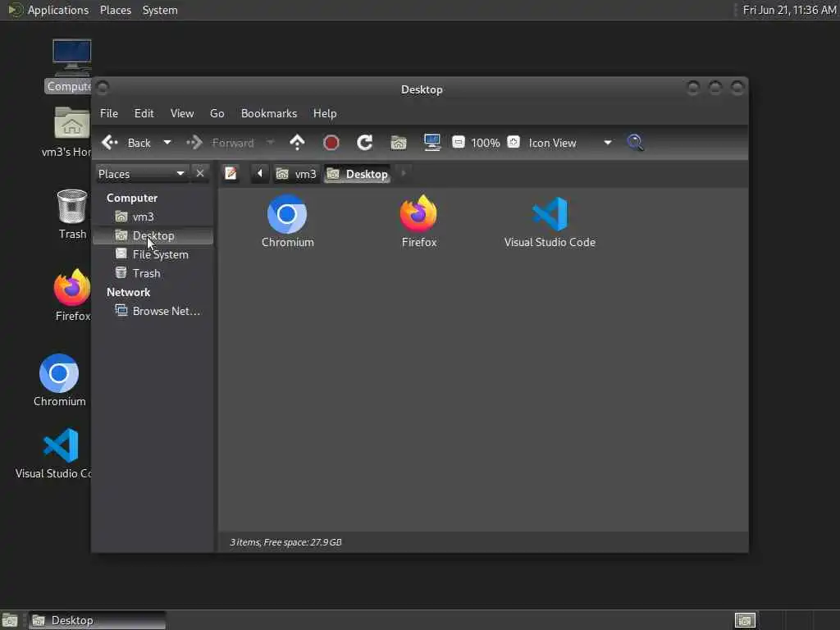Go to Home folder via toolbar icon
This screenshot has width=840, height=630.
[399, 143]
